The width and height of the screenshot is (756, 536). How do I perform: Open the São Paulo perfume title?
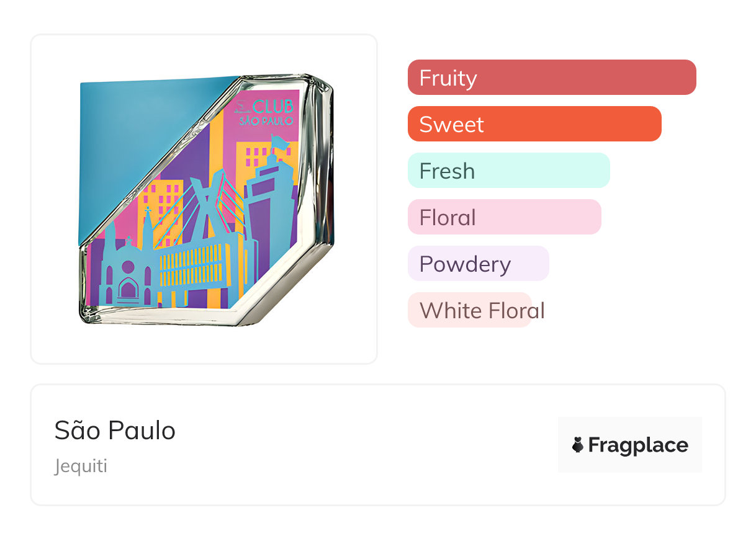click(115, 431)
